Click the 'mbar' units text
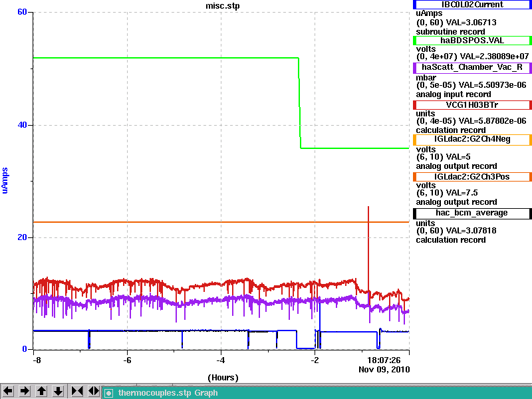The image size is (532, 399). (x=426, y=78)
